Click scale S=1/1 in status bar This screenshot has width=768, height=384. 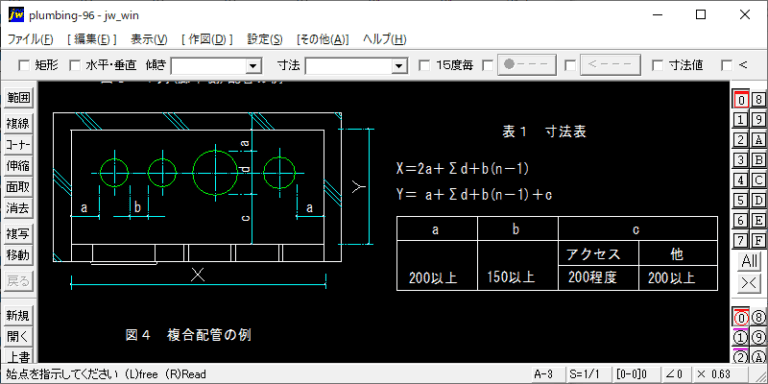click(x=589, y=374)
